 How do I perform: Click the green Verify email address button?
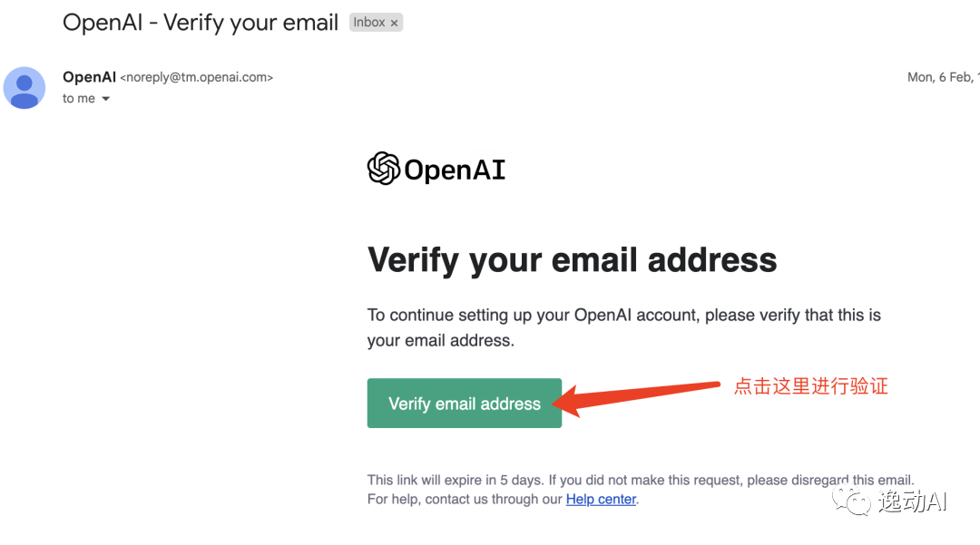465,403
